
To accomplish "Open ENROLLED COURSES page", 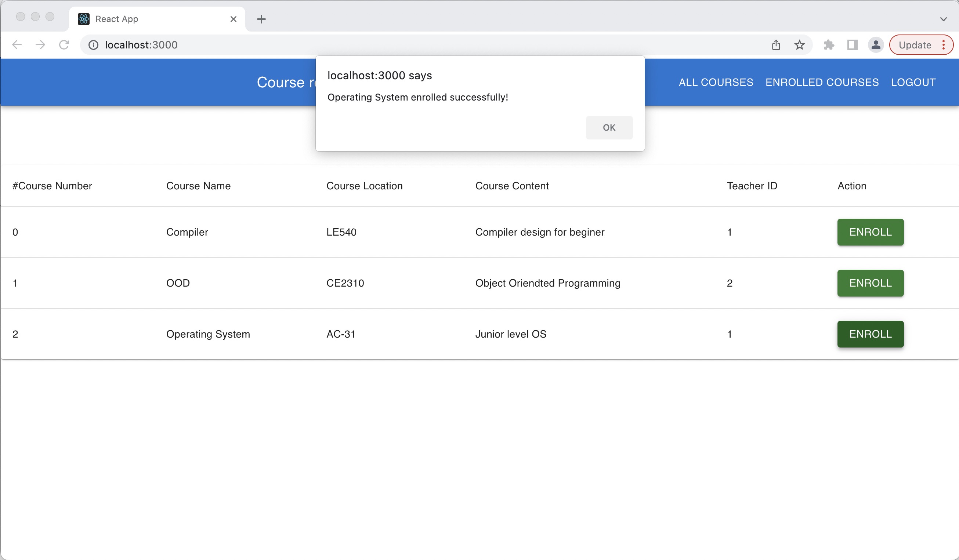I will [822, 82].
